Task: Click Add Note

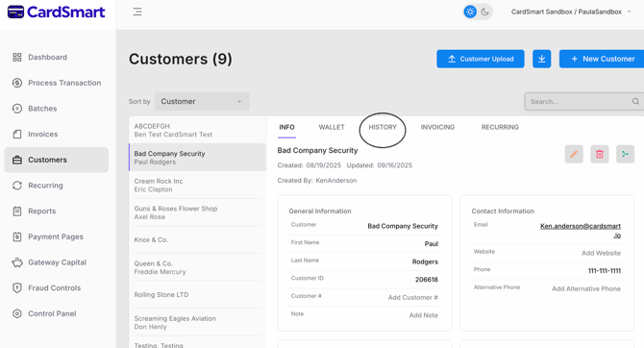Action: (x=424, y=315)
